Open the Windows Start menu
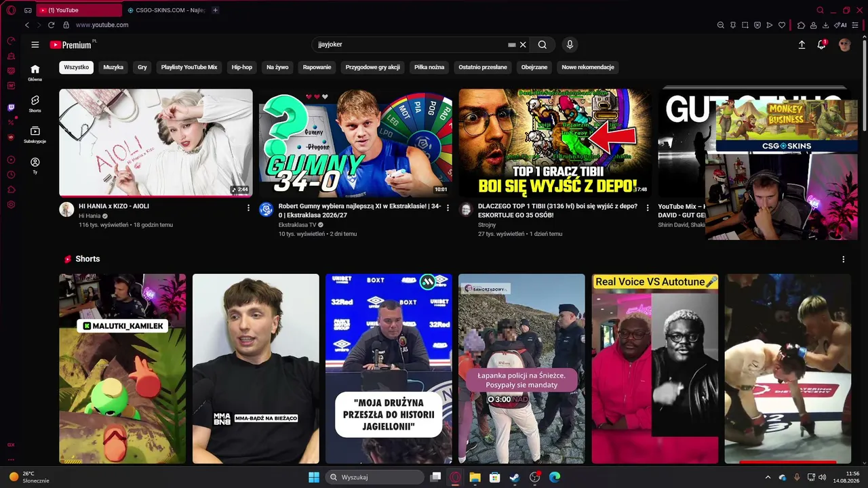This screenshot has height=488, width=868. tap(314, 477)
